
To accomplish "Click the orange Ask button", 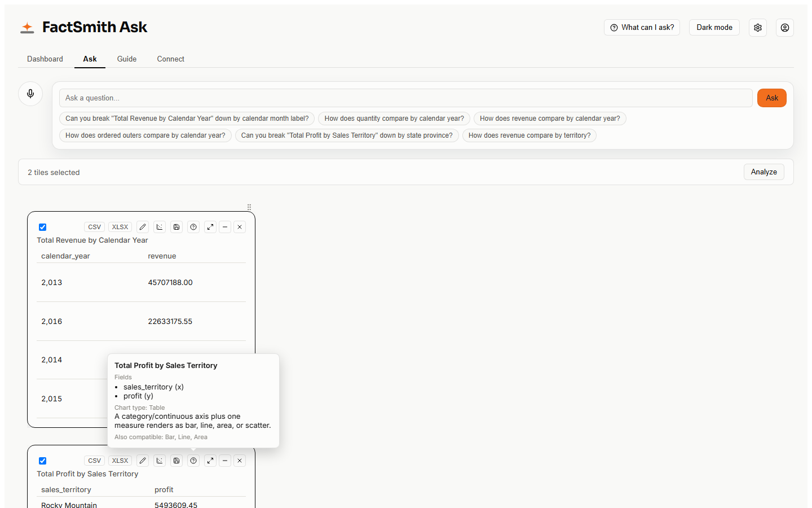I will [772, 98].
